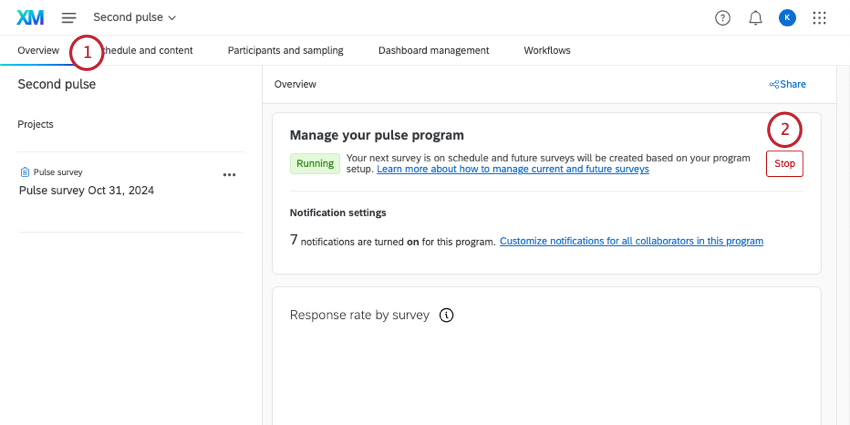Open Learn more about managing surveys link
This screenshot has width=850, height=425.
(x=512, y=170)
